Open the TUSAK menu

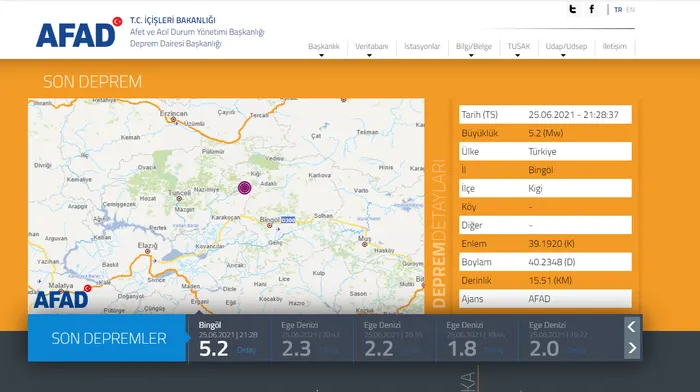pos(519,46)
